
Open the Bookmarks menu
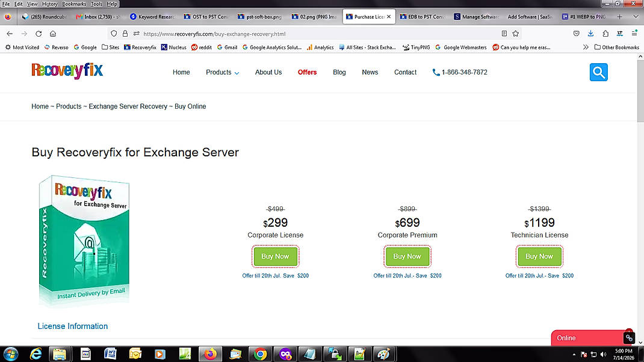click(x=74, y=4)
